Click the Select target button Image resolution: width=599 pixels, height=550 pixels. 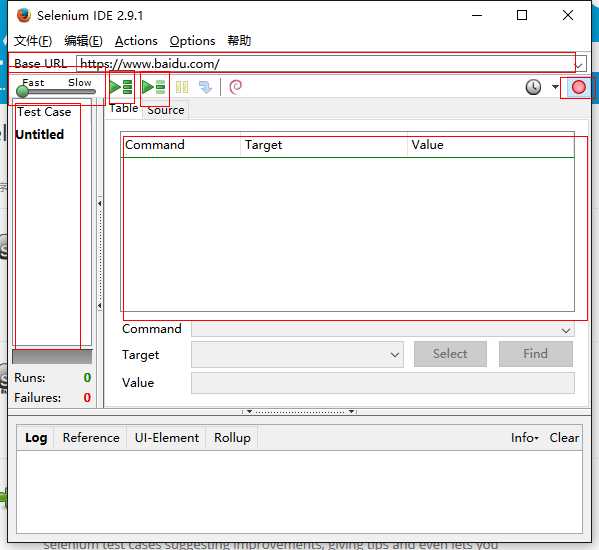[450, 354]
